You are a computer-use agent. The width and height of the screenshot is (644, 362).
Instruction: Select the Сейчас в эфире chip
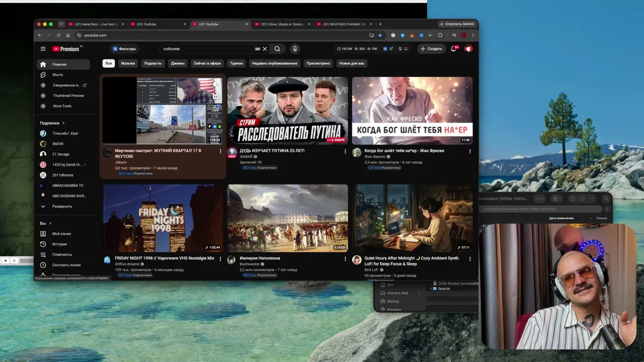tap(207, 63)
